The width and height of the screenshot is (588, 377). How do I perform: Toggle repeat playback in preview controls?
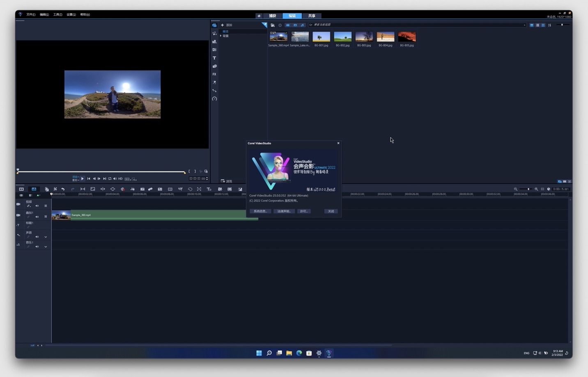point(110,178)
